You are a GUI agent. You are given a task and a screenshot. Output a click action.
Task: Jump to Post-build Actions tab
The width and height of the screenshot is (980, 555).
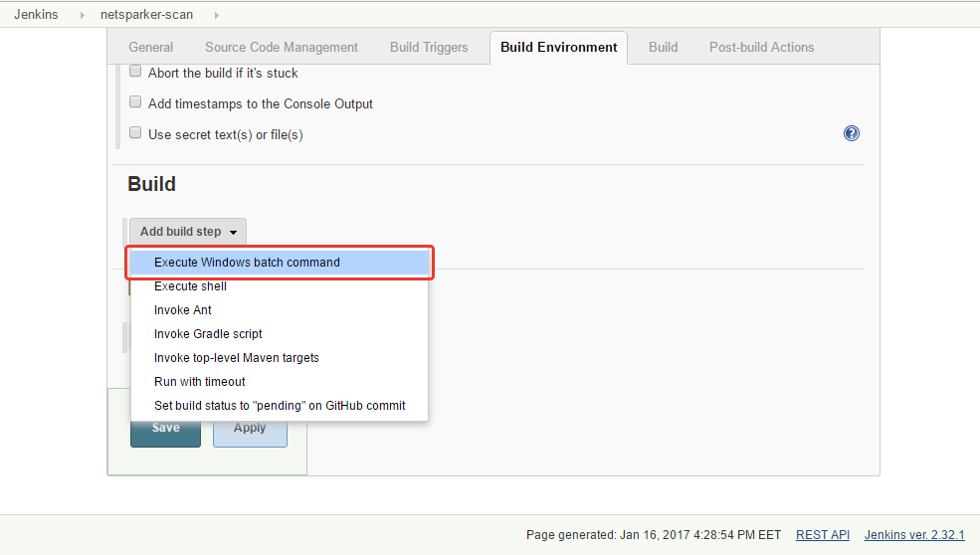pyautogui.click(x=761, y=47)
